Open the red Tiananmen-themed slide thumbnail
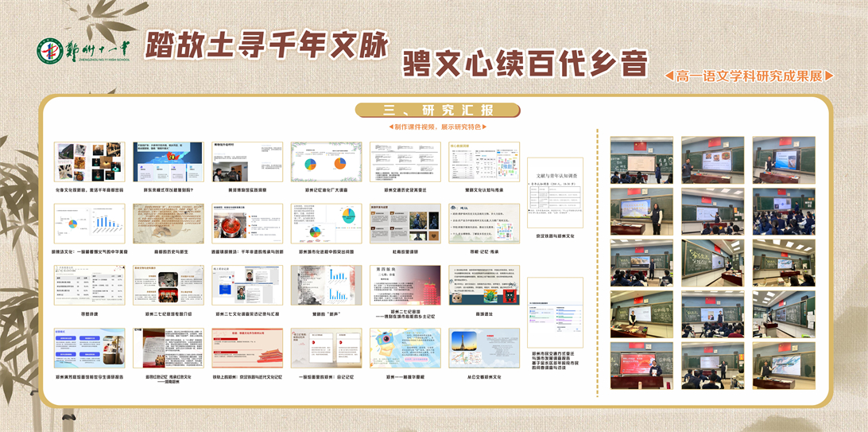 coord(247,348)
